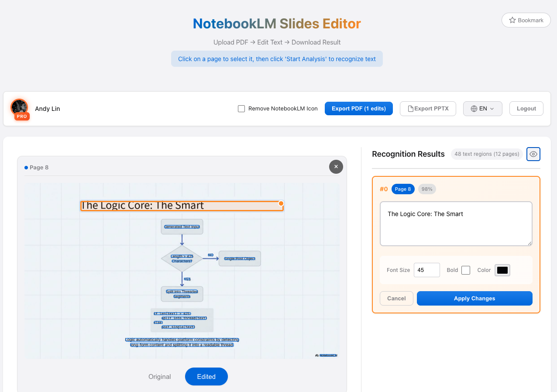
Task: Click the 48 text regions pill
Action: point(487,154)
